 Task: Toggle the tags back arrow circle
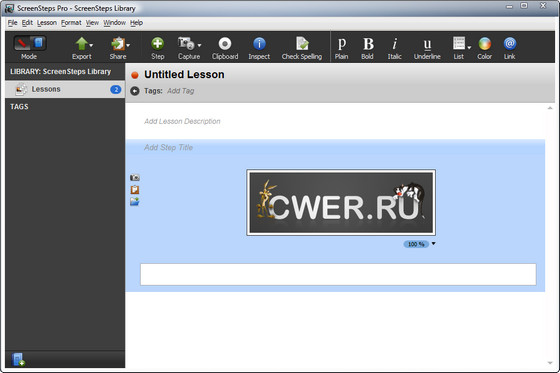(x=135, y=91)
